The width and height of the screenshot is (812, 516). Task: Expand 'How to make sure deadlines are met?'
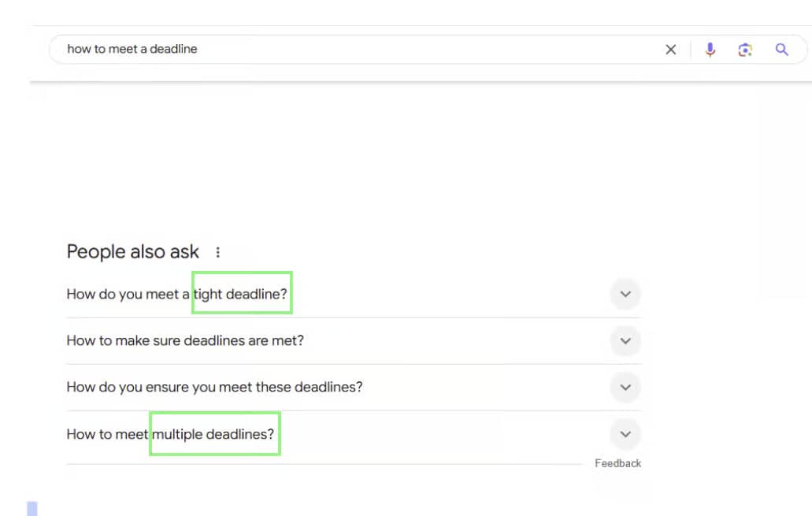click(625, 340)
